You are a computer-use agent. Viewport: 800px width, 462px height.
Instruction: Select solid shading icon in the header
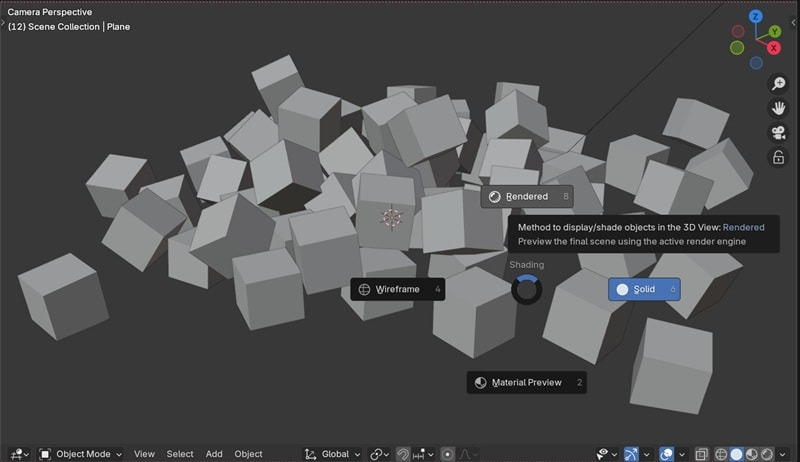tap(736, 454)
